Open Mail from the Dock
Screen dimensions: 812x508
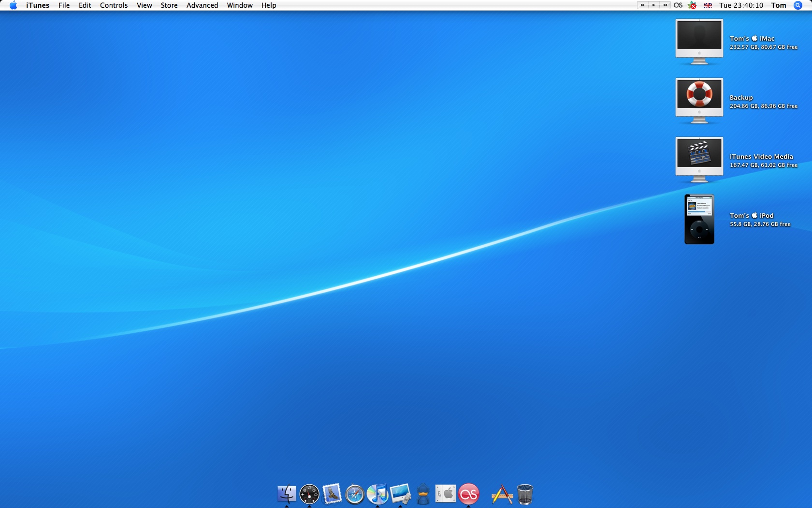click(x=332, y=494)
